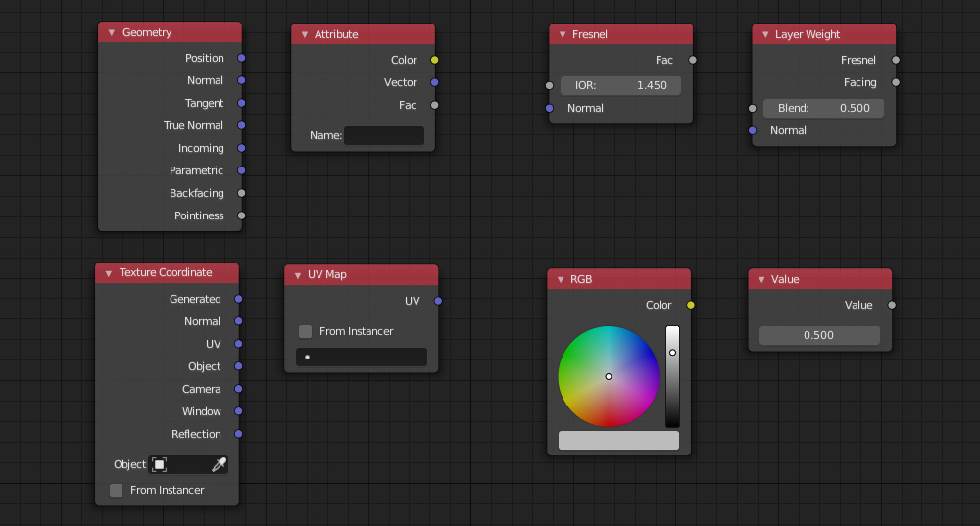Click the Backfacing output socket

(241, 193)
